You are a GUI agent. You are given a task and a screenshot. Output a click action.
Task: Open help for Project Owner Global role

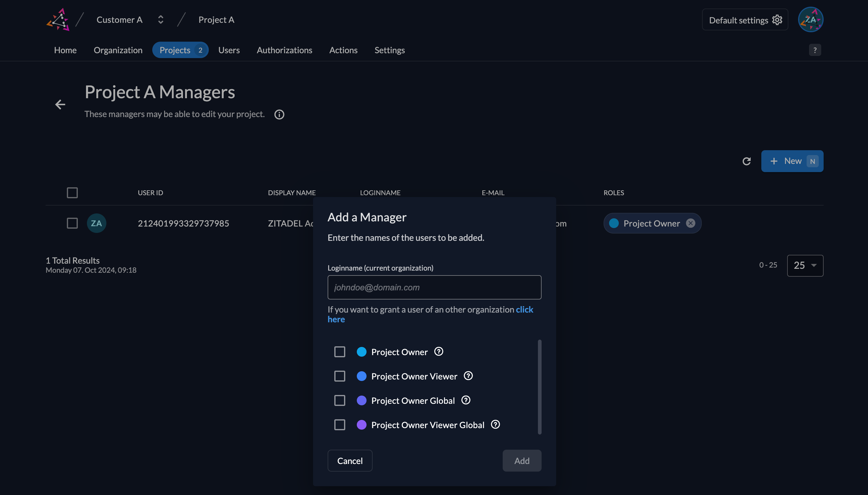point(466,400)
